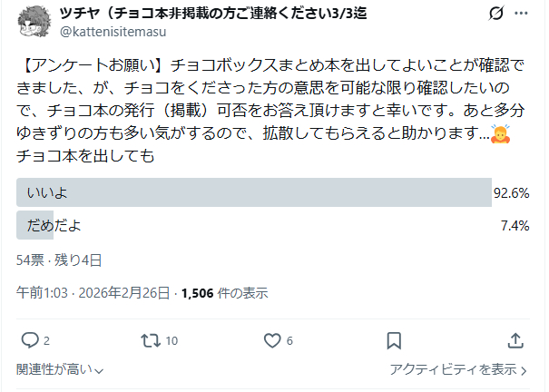Click the bowing person emoji in the tweet
This screenshot has width=549, height=392.
[500, 135]
